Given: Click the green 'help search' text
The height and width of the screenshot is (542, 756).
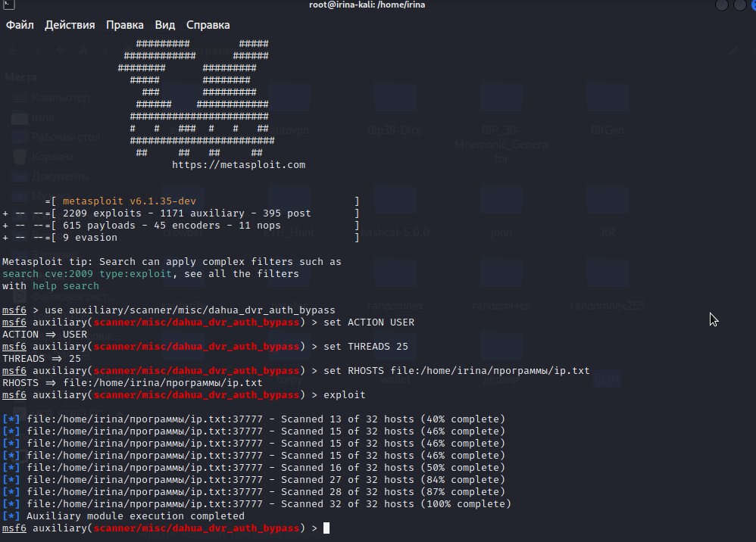Looking at the screenshot, I should click(x=66, y=285).
